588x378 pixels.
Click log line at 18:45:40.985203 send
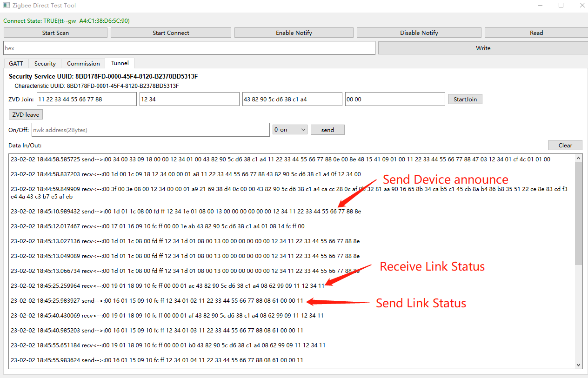pos(157,330)
